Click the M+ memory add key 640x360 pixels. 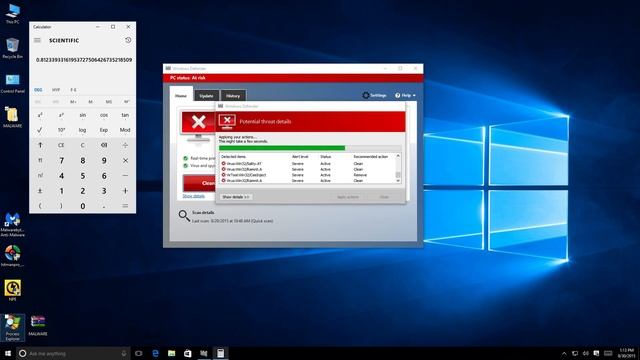pyautogui.click(x=73, y=102)
